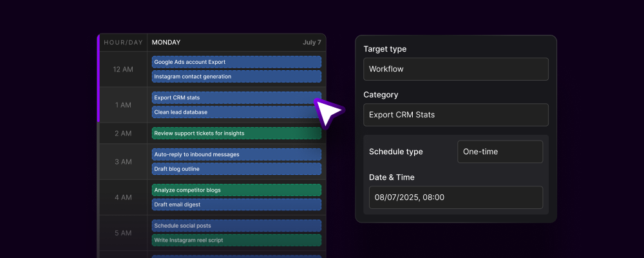This screenshot has height=258, width=644.
Task: Edit the Date & Time field
Action: (x=456, y=197)
